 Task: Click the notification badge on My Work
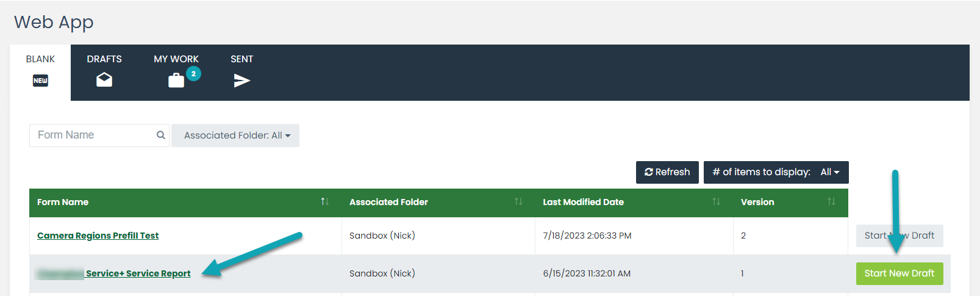pos(193,74)
